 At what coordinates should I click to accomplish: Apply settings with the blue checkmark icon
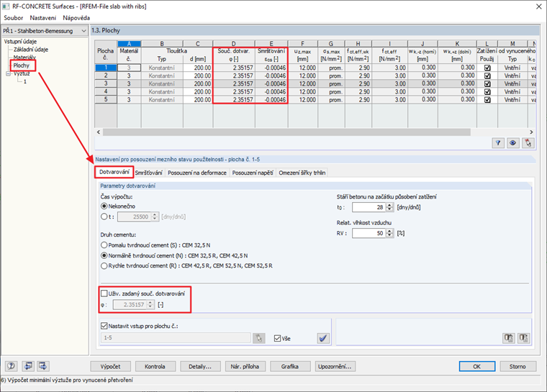[323, 338]
